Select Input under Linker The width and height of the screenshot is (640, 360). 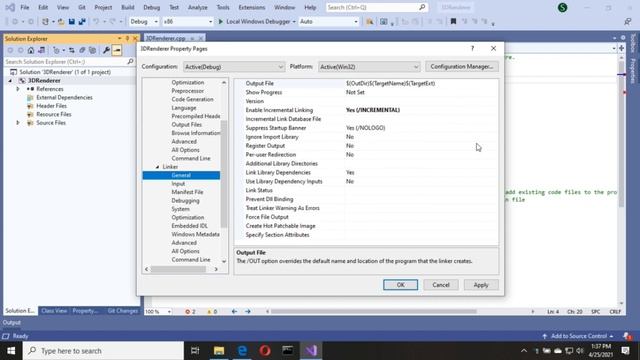pos(178,184)
